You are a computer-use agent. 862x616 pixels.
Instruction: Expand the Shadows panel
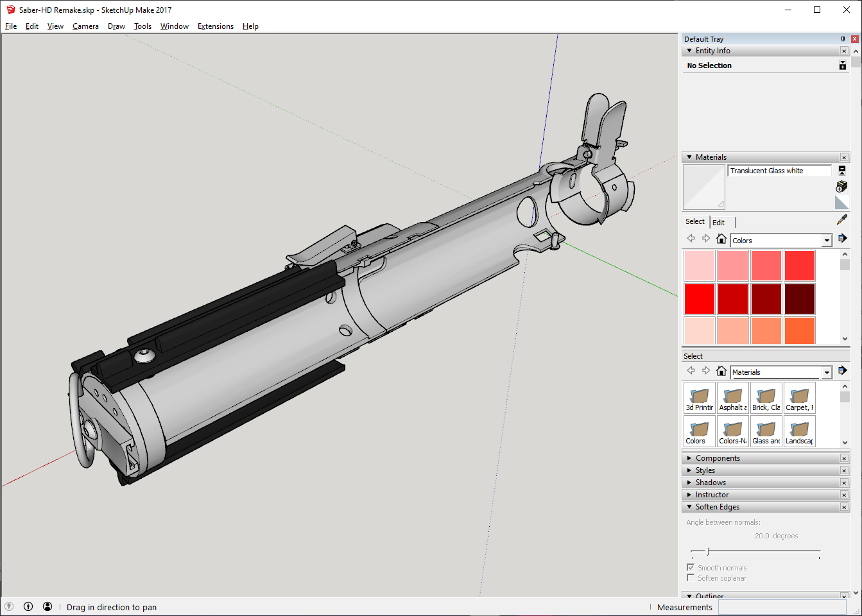click(x=689, y=483)
